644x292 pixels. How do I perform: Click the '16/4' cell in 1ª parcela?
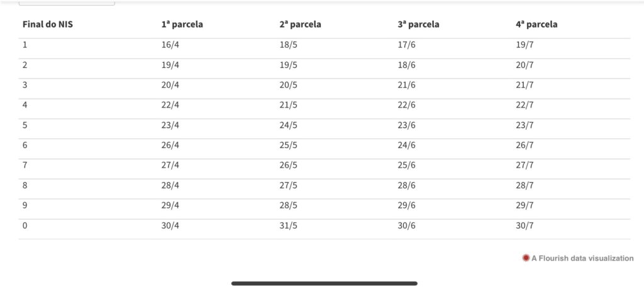(x=170, y=45)
